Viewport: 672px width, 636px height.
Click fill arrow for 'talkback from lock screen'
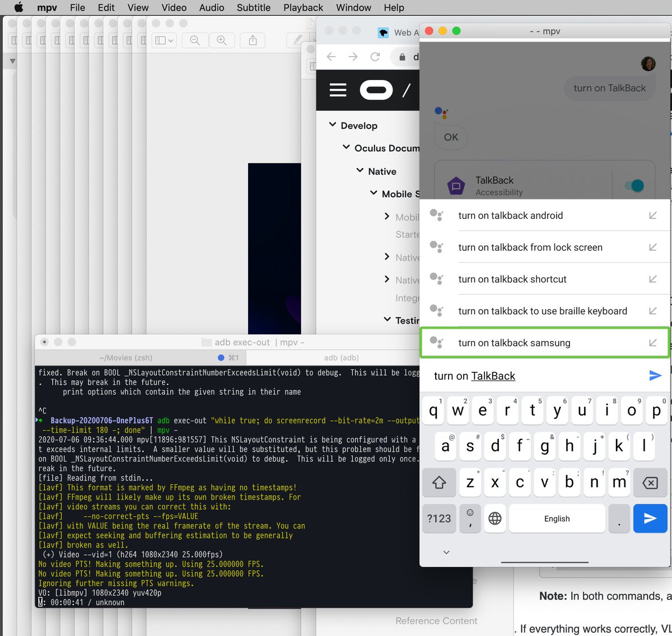click(652, 247)
